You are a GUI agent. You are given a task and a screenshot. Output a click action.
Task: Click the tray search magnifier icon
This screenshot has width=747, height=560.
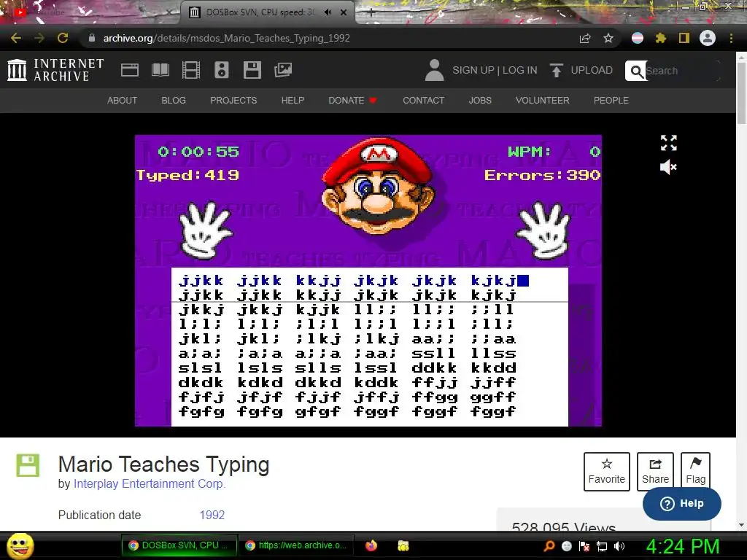pos(549,546)
